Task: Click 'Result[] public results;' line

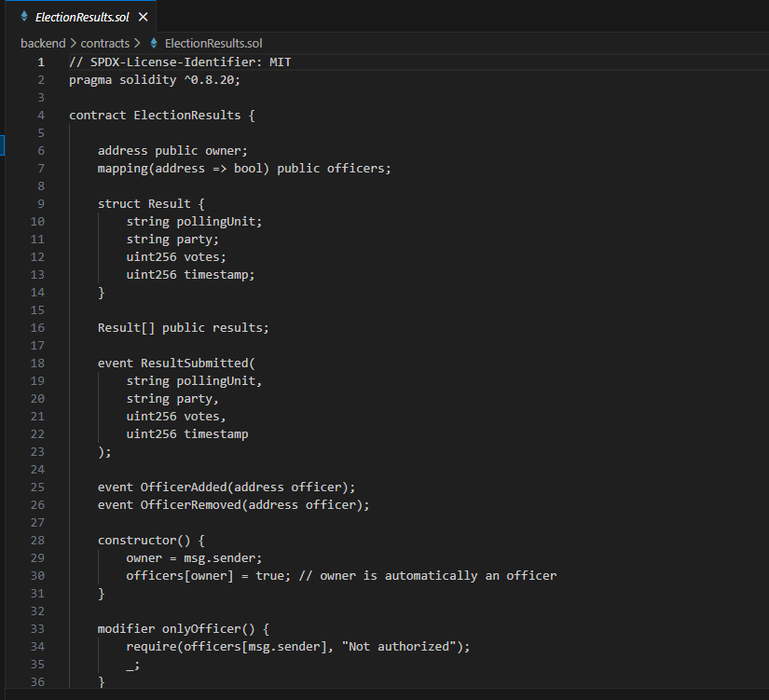Action: click(x=184, y=328)
